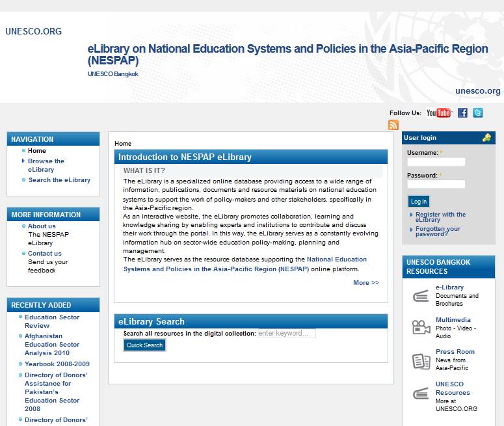Open the orange RSS feed icon
The width and height of the screenshot is (504, 426).
393,125
